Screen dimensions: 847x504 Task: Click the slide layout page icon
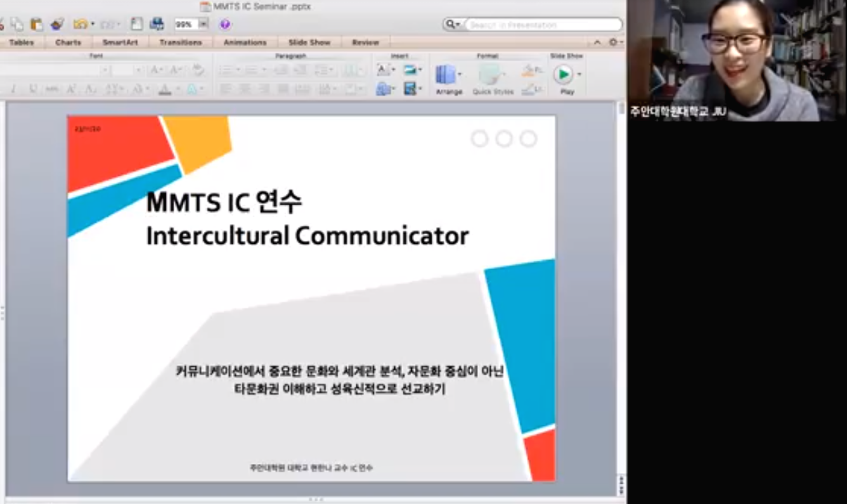pos(137,24)
